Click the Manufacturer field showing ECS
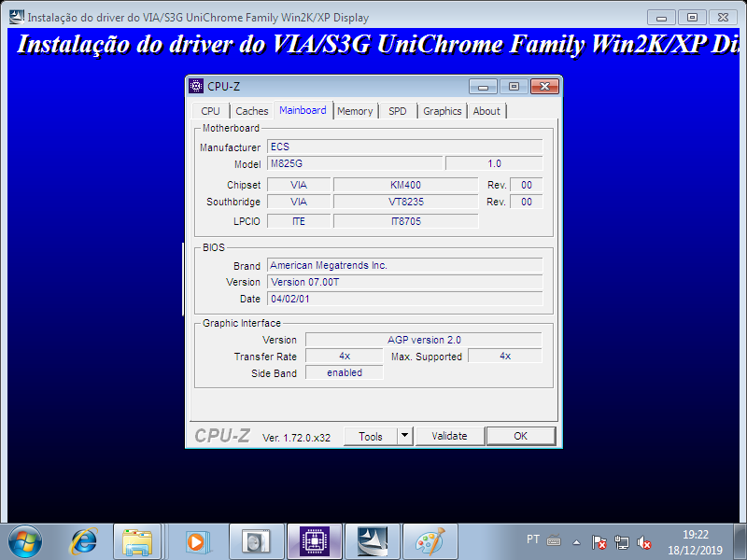Viewport: 747px width, 560px height. pos(404,147)
